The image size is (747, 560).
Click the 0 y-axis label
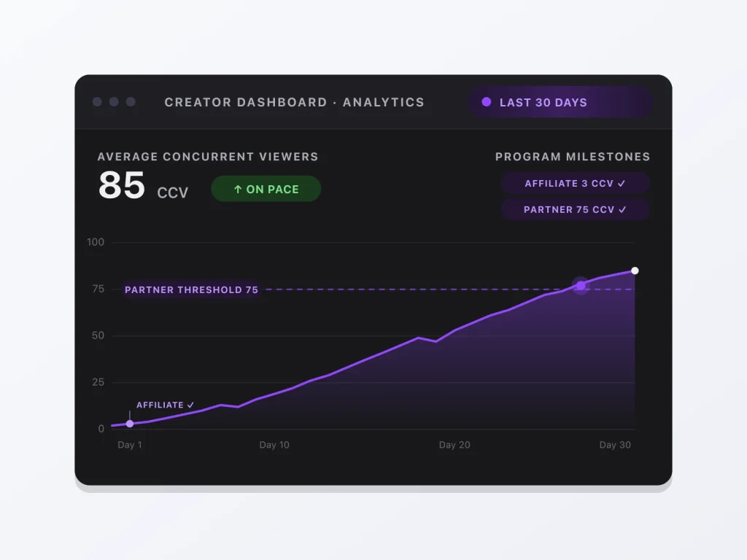(101, 429)
